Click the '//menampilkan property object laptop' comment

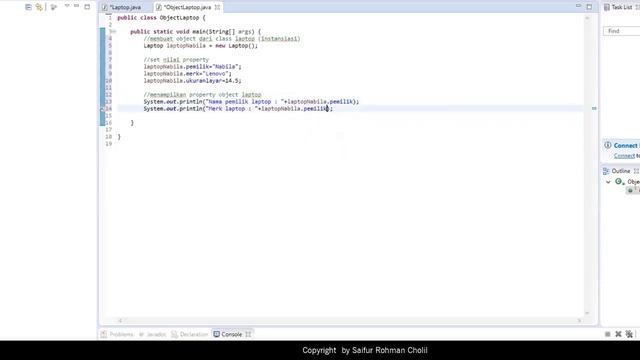tap(202, 95)
